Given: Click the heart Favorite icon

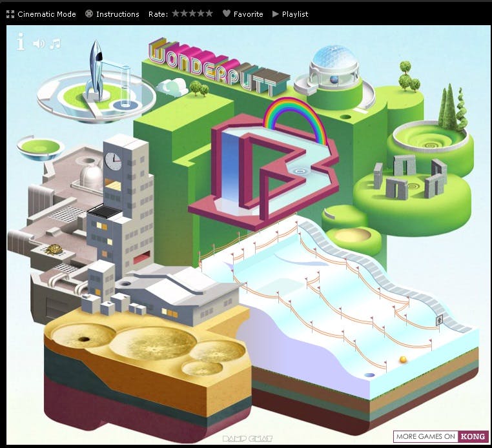Looking at the screenshot, I should (x=227, y=14).
